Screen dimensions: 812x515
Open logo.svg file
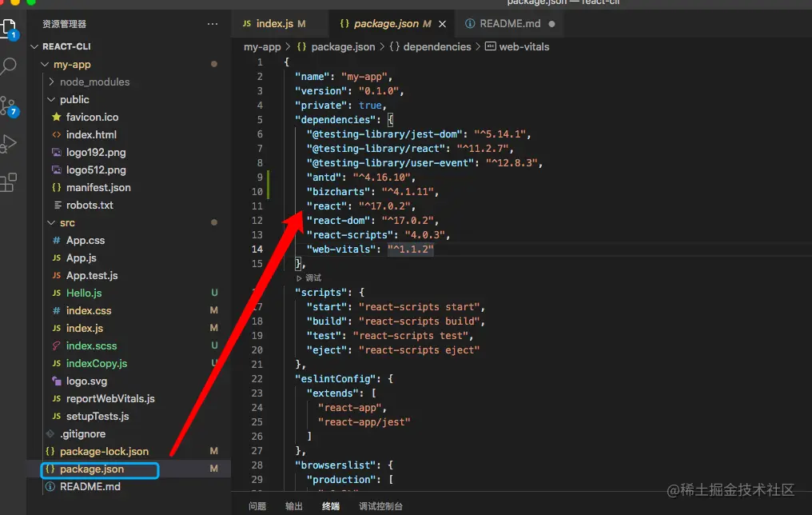pyautogui.click(x=86, y=381)
